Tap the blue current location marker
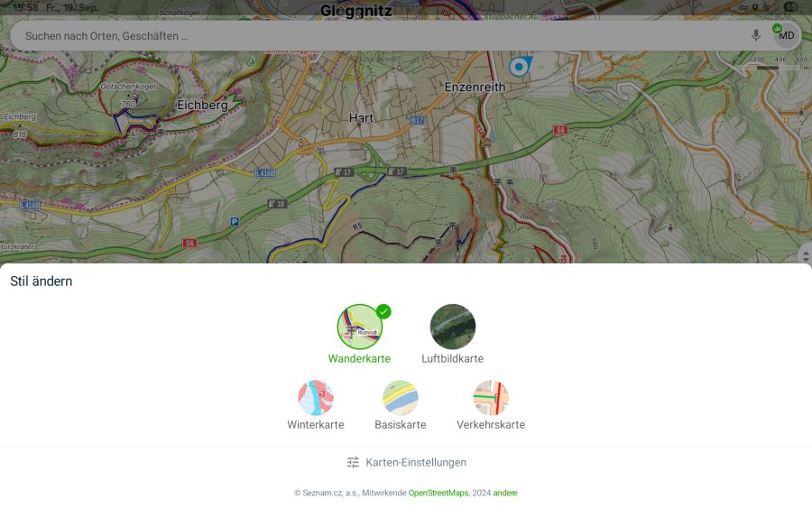Screen dimensions: 812x508 (x=519, y=66)
